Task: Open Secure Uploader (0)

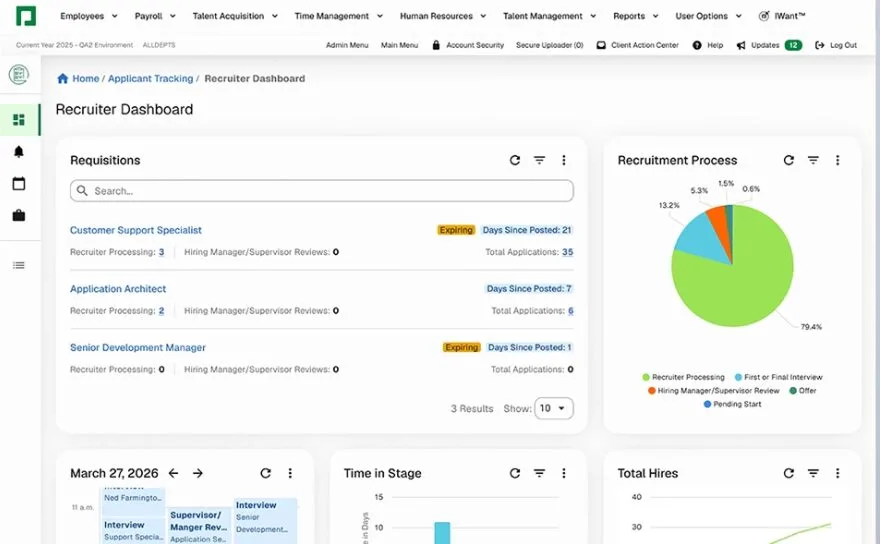Action: tap(549, 45)
